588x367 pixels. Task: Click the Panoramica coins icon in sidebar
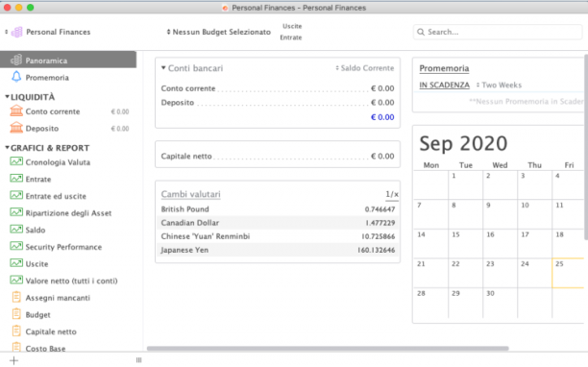pos(16,60)
